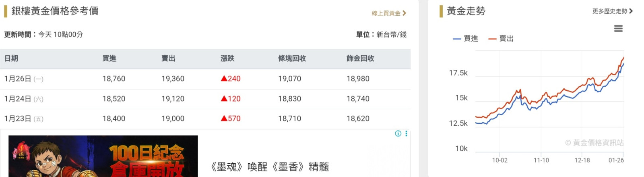Select the 1月26日 price row date
Screen dimensions: 644x177
tap(18, 79)
